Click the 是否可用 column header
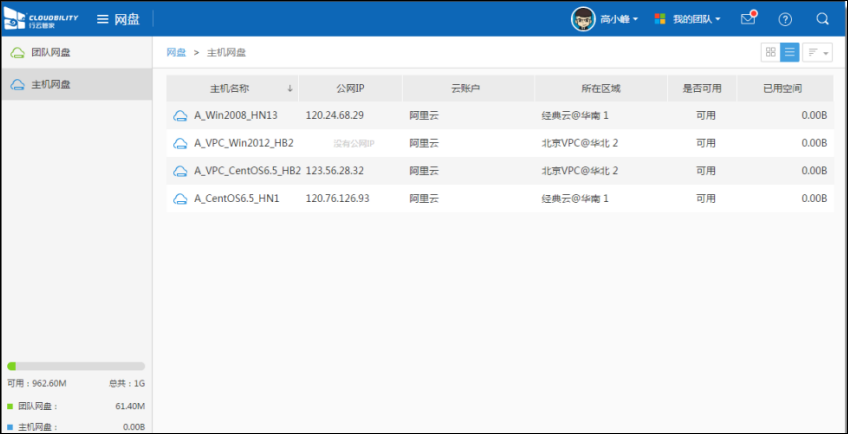This screenshot has height=434, width=848. pyautogui.click(x=702, y=89)
